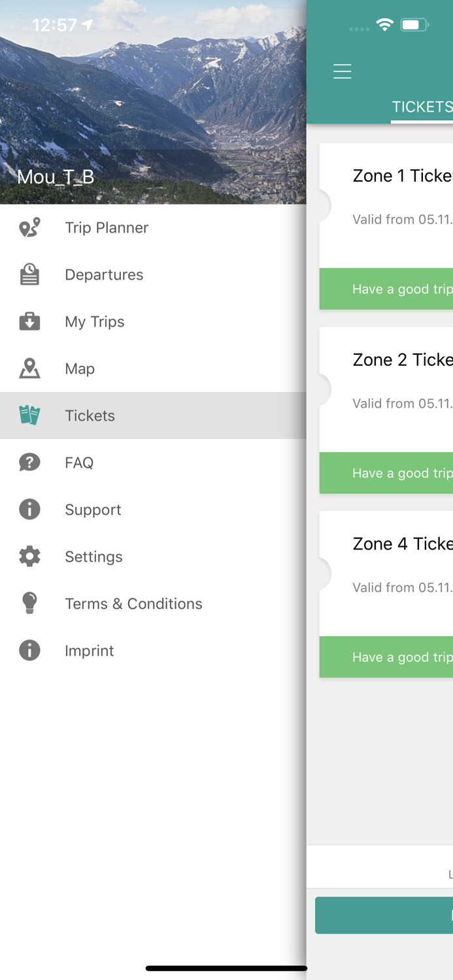This screenshot has width=453, height=980.
Task: Tap the Mou_T_B profile header image
Action: coord(153,102)
